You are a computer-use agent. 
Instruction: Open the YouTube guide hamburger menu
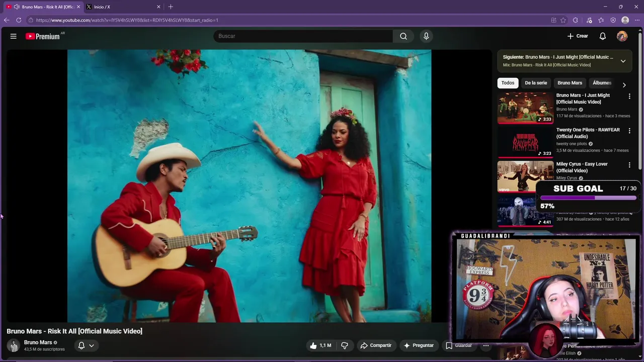point(14,36)
